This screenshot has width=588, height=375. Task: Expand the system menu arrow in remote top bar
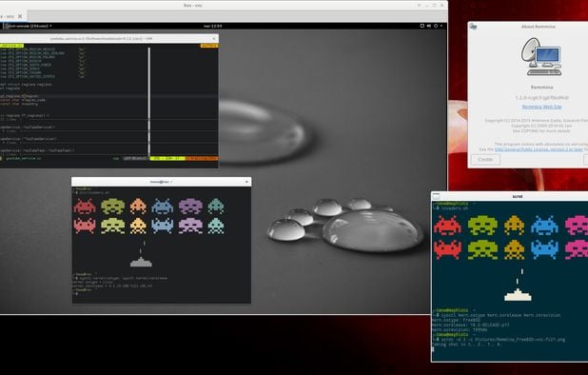[441, 26]
